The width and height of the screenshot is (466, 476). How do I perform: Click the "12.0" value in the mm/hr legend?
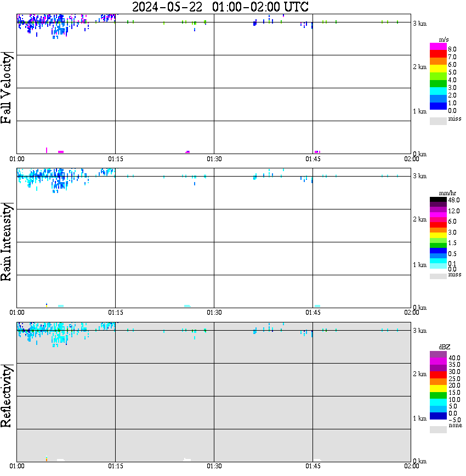454,211
